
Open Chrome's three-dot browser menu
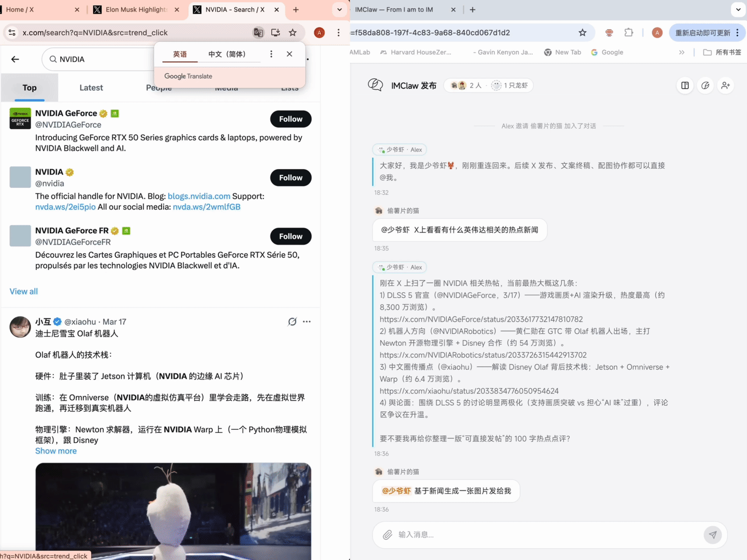click(x=338, y=32)
